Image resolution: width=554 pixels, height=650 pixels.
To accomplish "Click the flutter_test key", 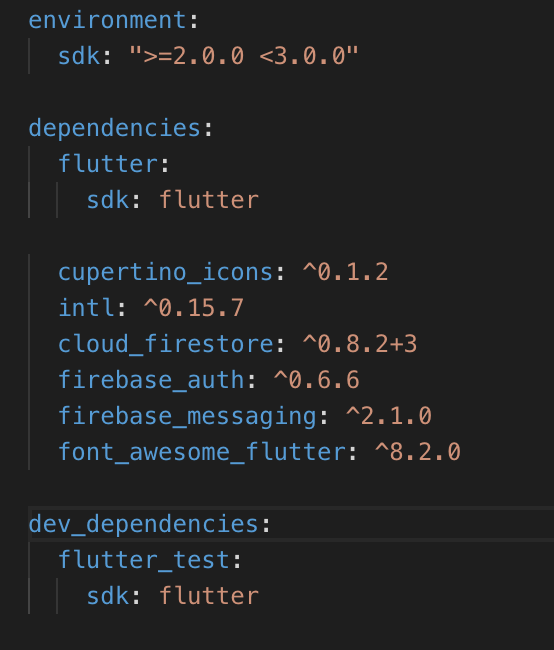I will (x=144, y=560).
